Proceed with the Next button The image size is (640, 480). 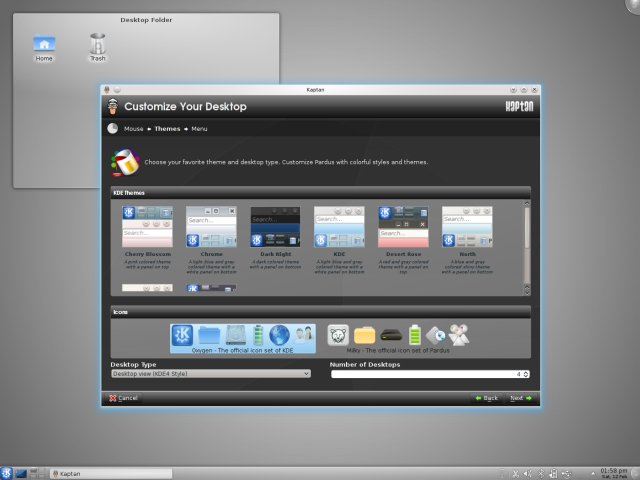520,398
